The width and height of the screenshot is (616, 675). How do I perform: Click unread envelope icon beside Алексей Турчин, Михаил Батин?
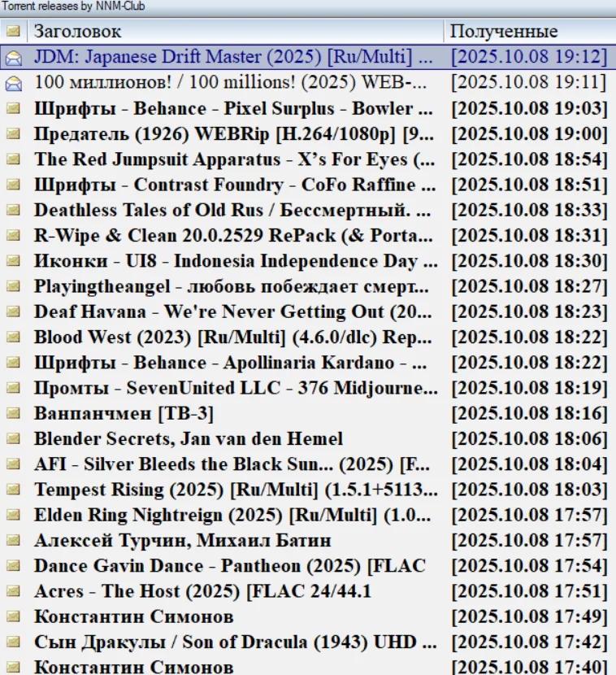[13, 540]
